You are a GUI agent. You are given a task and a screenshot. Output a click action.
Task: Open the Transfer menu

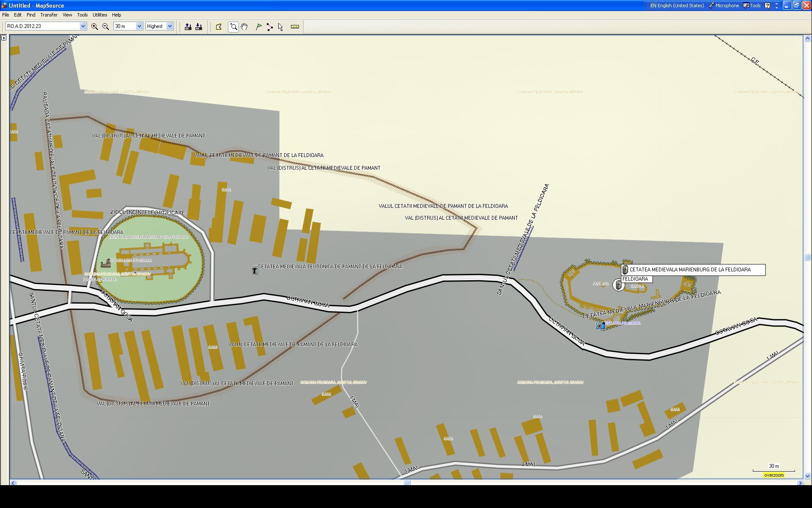(x=49, y=15)
